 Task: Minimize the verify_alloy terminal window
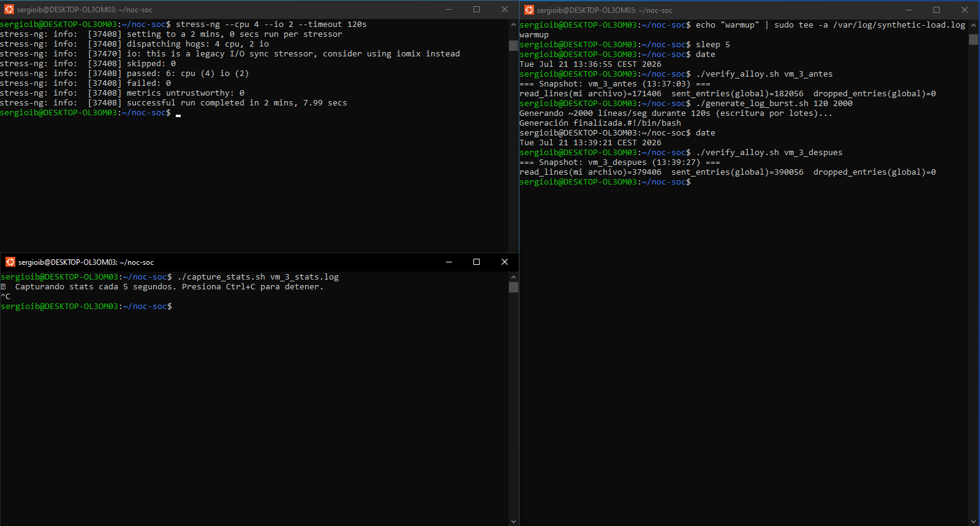[x=909, y=10]
